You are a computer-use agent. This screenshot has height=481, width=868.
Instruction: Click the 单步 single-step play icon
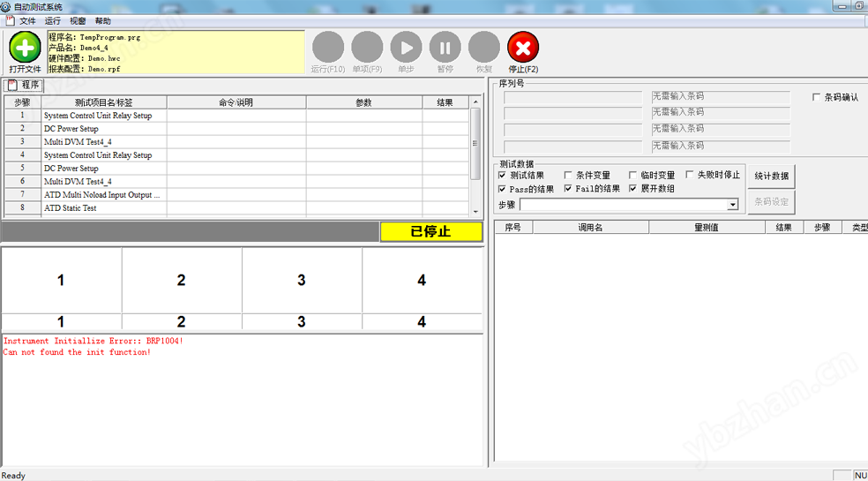406,48
